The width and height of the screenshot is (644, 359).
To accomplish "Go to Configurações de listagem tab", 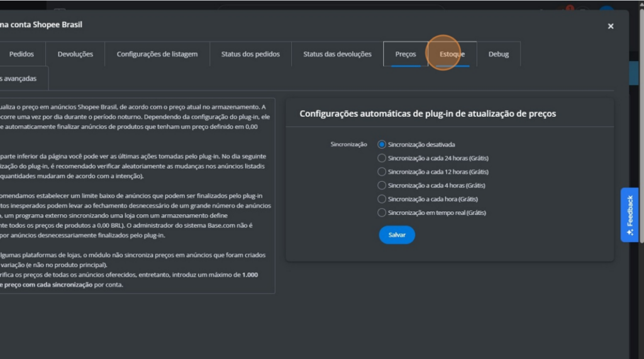I will pos(157,54).
